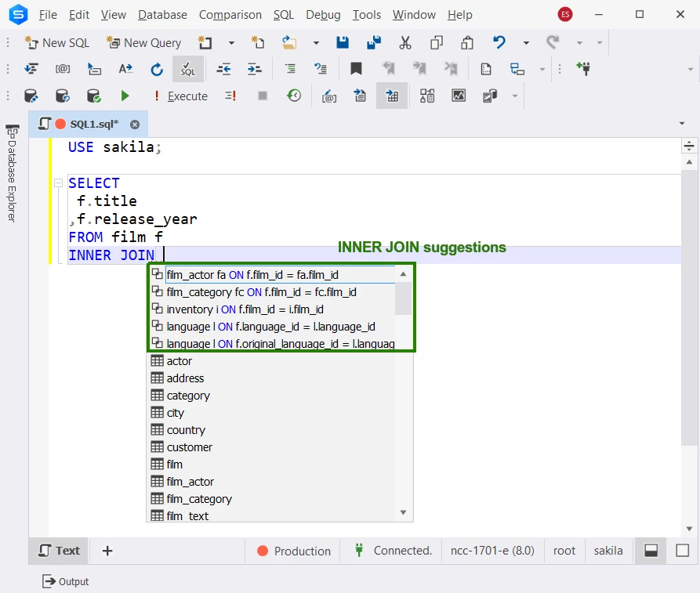
Task: Open the Tools menu
Action: (x=367, y=15)
